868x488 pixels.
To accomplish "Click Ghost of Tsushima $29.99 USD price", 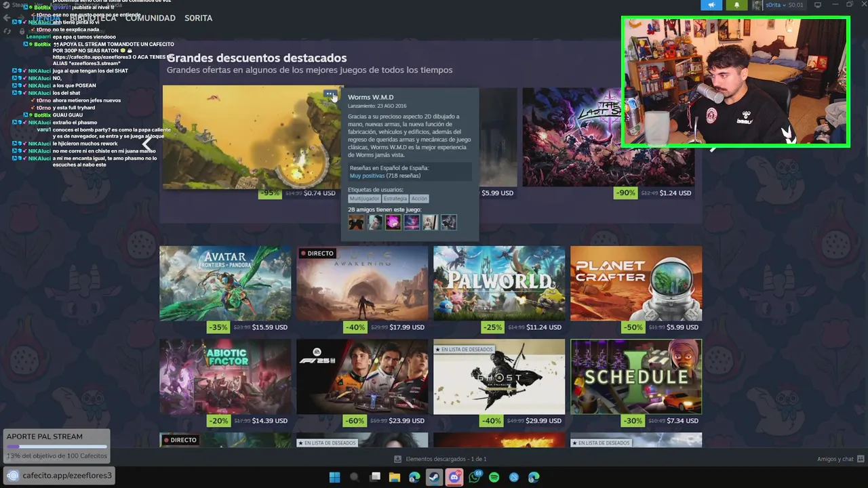I will coord(542,421).
